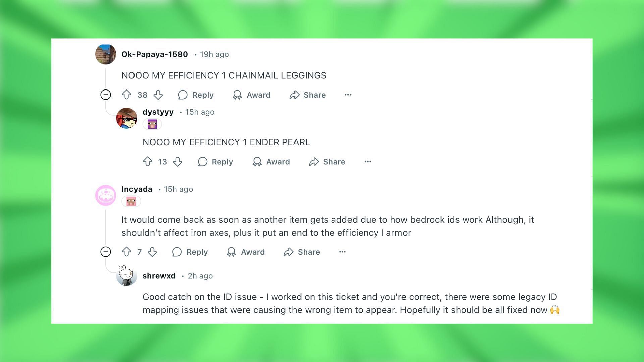The width and height of the screenshot is (644, 362).
Task: Select Award on Ok-Papaya-1580 comment
Action: [x=252, y=95]
